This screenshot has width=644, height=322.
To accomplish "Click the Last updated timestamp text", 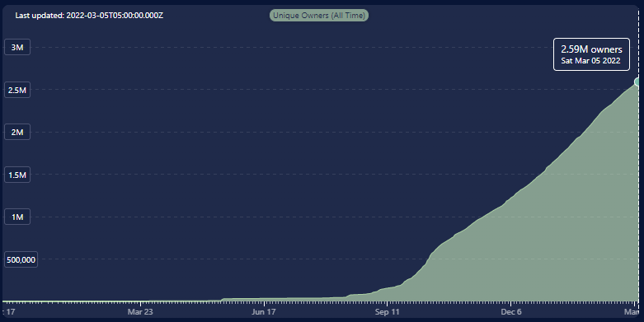I will (x=89, y=16).
